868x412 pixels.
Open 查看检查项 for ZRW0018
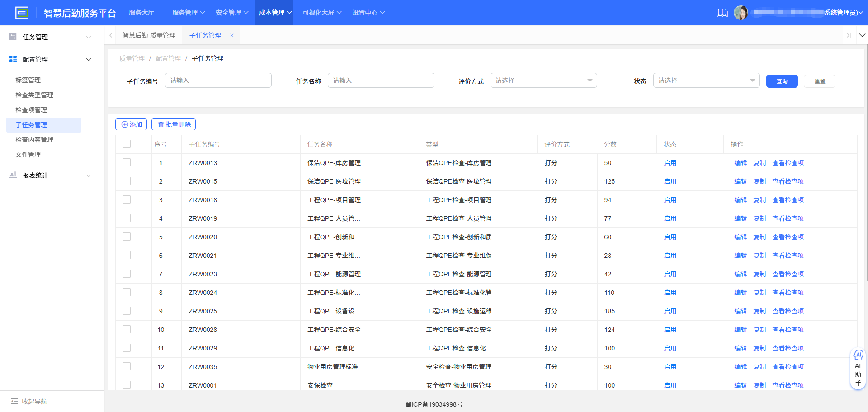(x=788, y=199)
